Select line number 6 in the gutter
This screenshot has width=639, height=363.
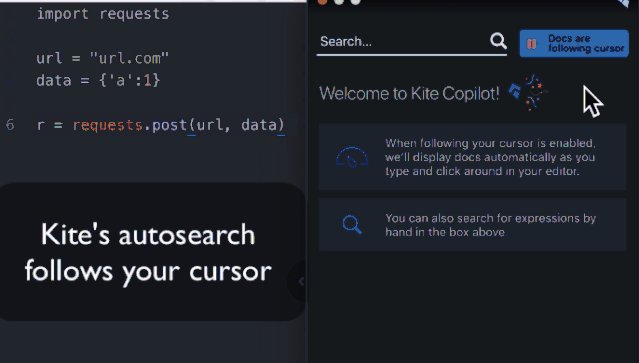(x=10, y=125)
